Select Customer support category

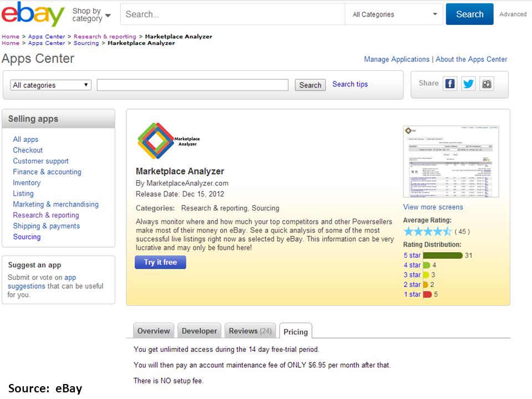pyautogui.click(x=40, y=161)
